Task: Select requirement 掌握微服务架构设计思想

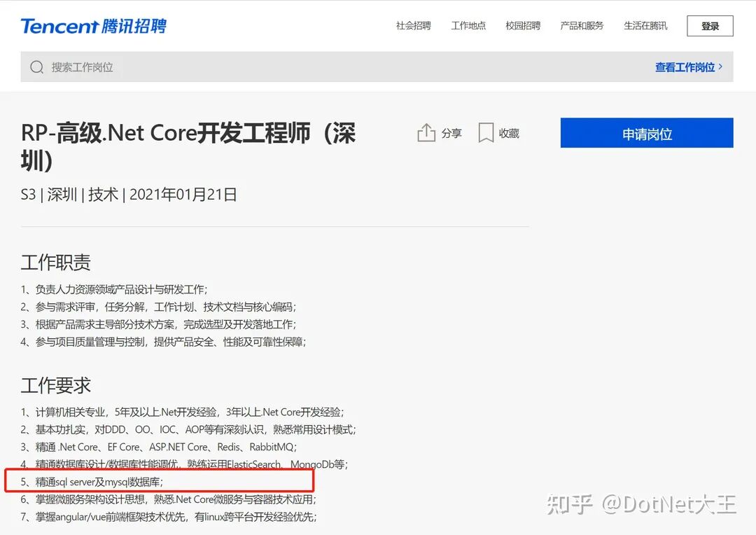Action: pos(168,499)
